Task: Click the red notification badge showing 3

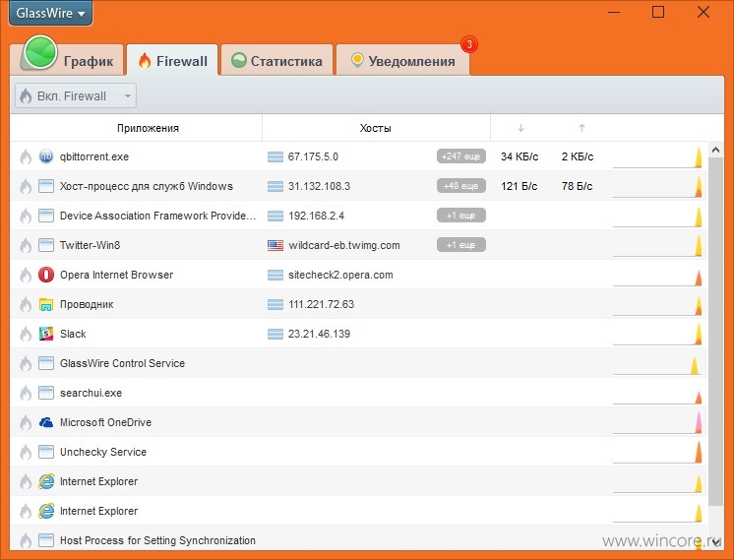Action: coord(469,44)
